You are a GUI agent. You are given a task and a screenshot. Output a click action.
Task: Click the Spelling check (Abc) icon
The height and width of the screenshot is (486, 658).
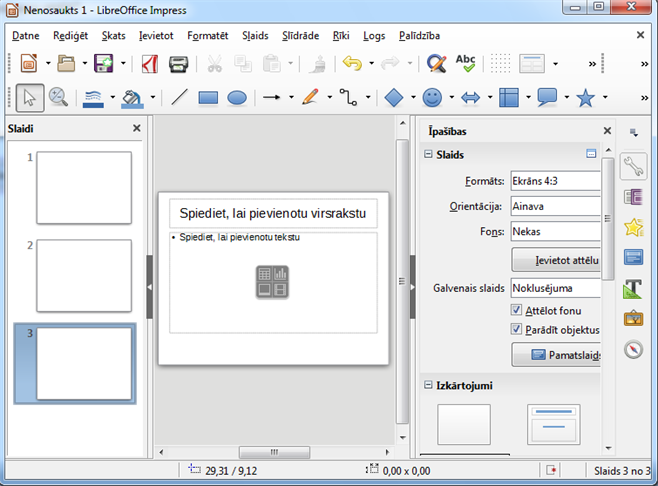[x=465, y=63]
